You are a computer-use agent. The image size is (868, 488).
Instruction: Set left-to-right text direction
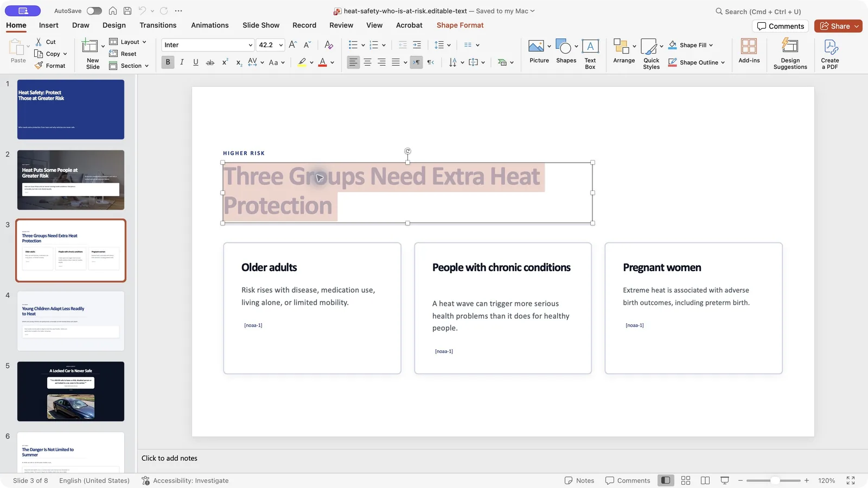pyautogui.click(x=416, y=62)
